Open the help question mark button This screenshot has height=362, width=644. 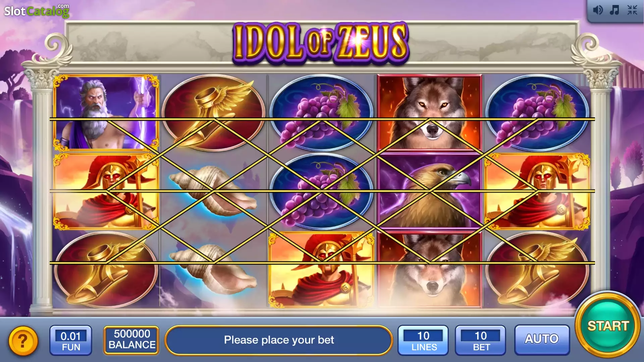[23, 341]
